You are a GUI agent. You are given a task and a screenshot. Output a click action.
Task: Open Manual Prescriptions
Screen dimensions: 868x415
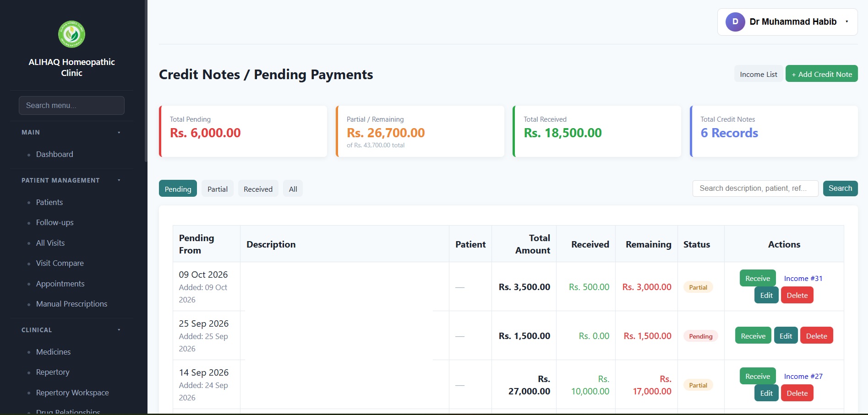click(71, 304)
